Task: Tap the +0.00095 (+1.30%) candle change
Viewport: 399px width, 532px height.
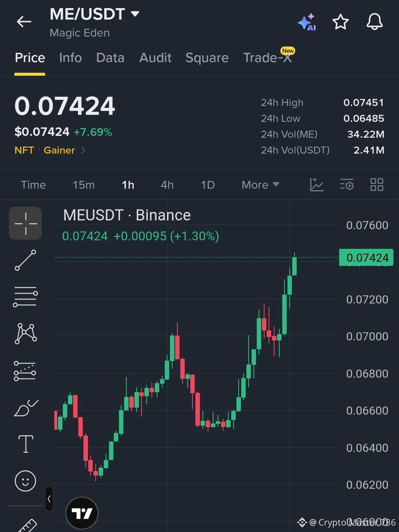Action: click(166, 236)
